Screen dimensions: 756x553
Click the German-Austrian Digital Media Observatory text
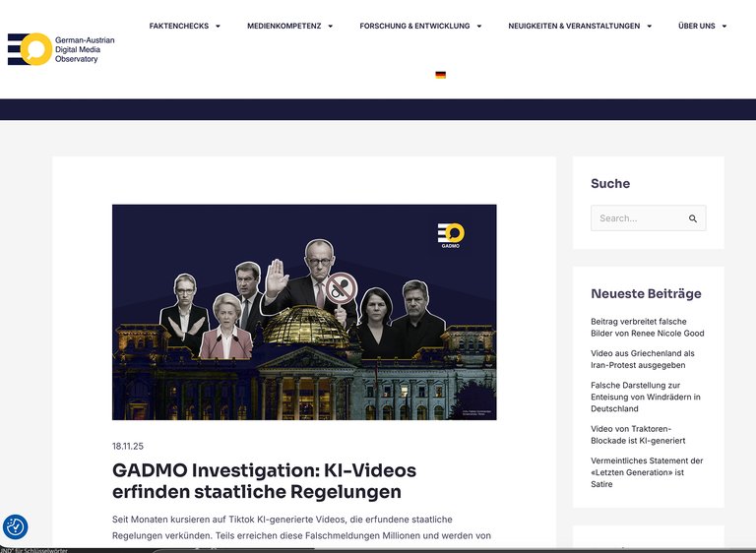coord(85,49)
